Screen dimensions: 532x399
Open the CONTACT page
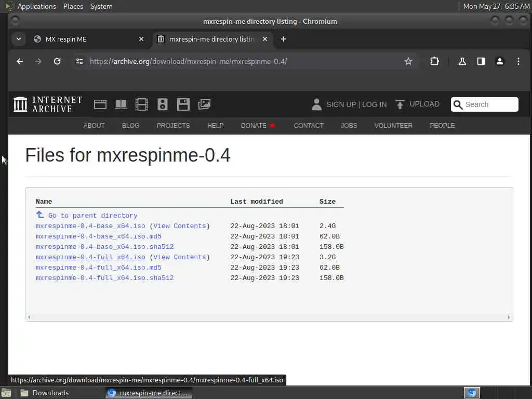pos(309,126)
